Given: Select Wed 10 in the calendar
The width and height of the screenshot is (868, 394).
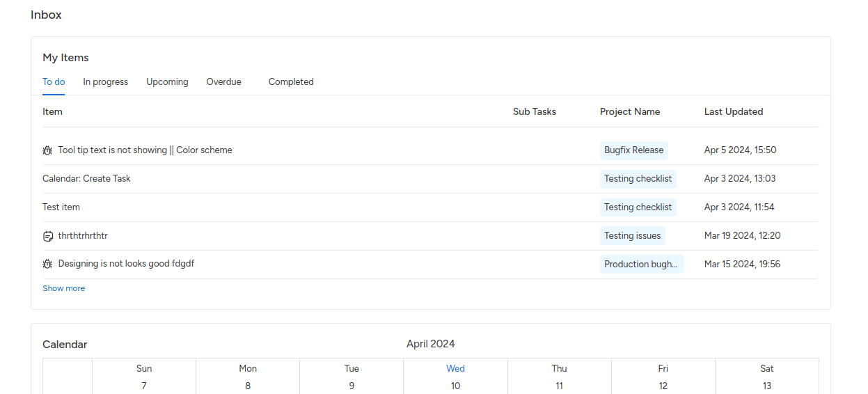Looking at the screenshot, I should pos(455,377).
